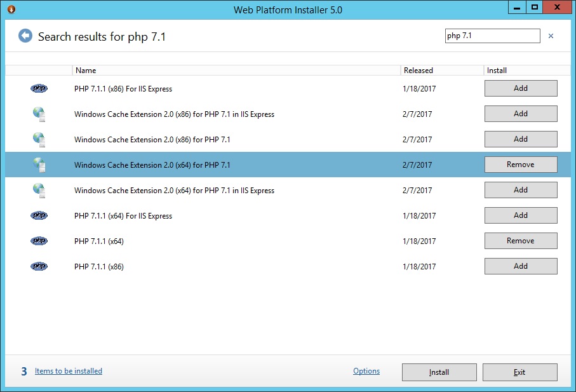Add Windows Cache Extension 2.0 (x86) for PHP 7.1
576x392 pixels.
pos(521,139)
